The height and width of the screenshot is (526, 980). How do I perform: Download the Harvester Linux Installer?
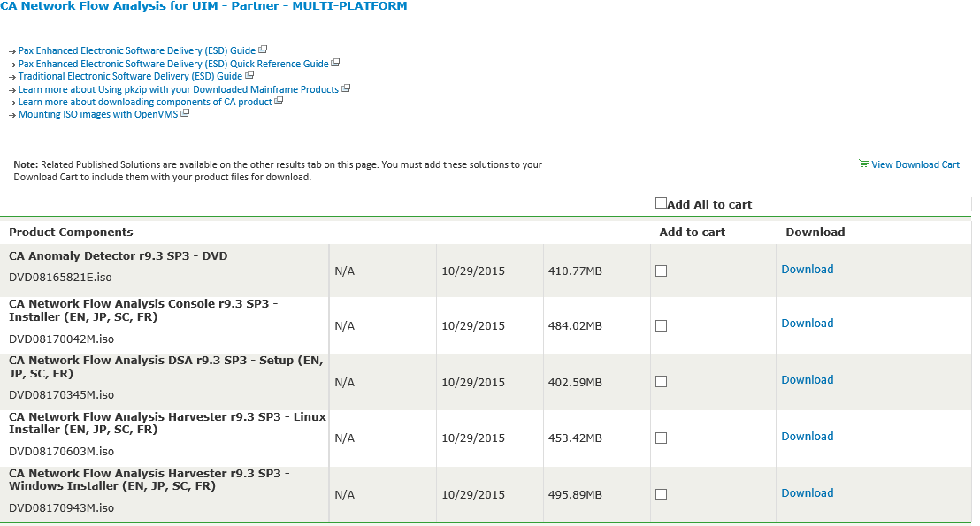(807, 436)
